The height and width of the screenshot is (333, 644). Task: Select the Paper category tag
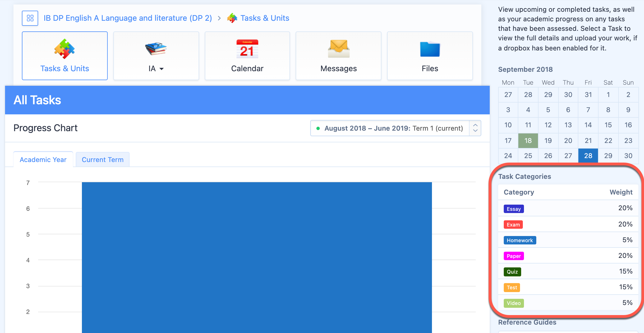point(514,256)
